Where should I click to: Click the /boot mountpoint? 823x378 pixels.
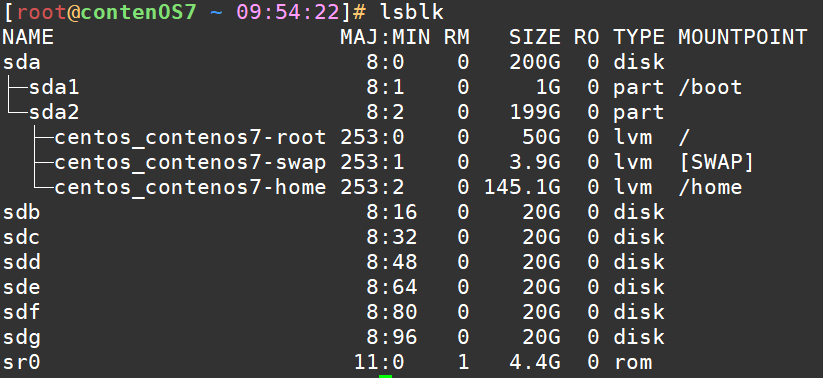point(710,87)
